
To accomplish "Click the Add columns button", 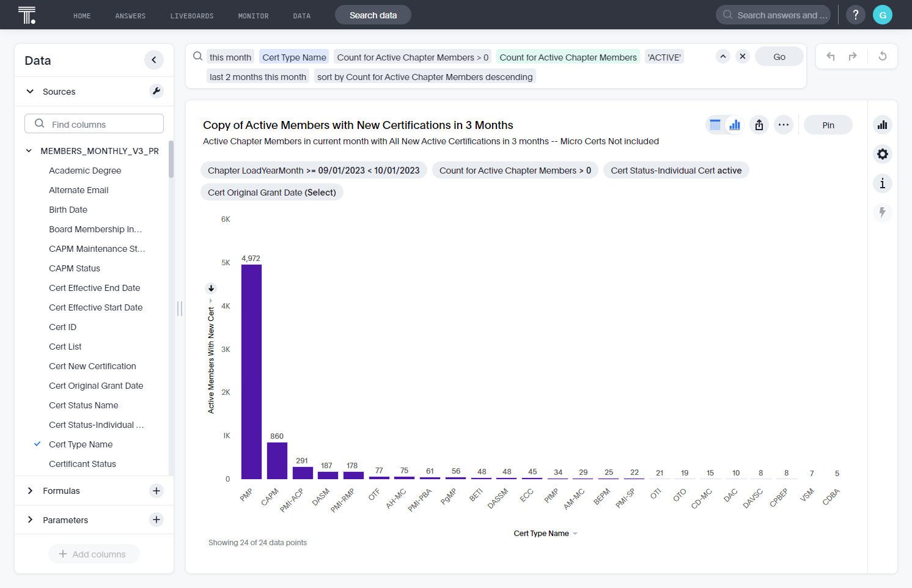I will (94, 554).
